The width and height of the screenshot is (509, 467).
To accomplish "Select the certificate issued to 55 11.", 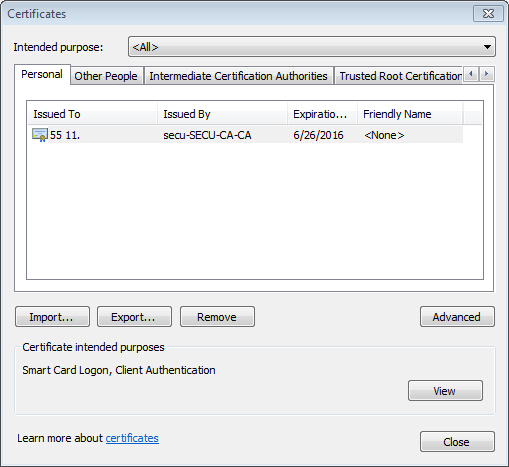I will tap(245, 135).
